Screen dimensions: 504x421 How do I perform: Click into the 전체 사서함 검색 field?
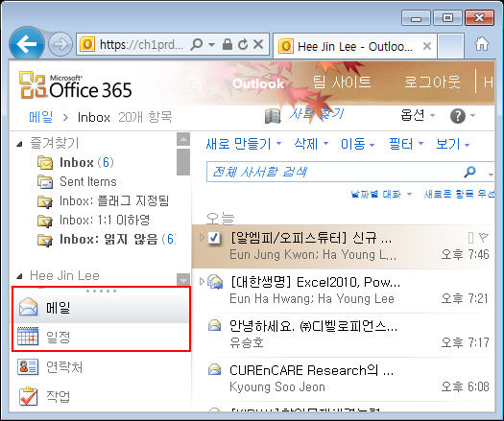[334, 172]
